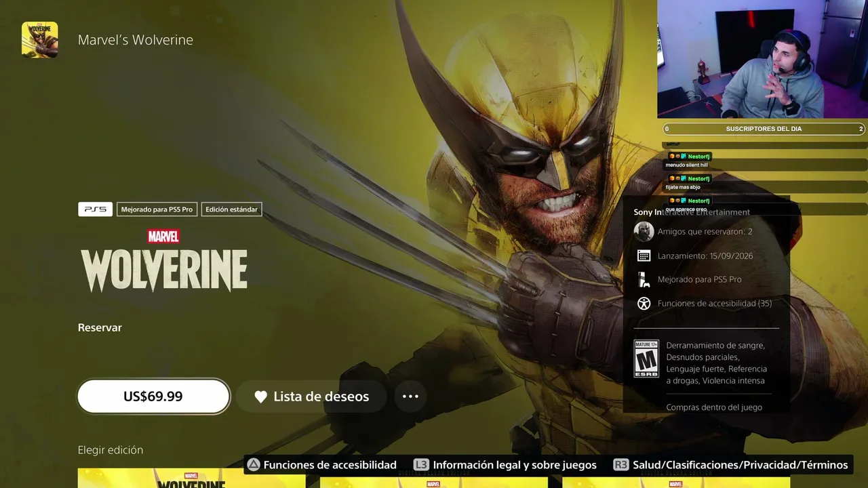Click the Reservar label
The height and width of the screenshot is (488, 868).
point(100,327)
